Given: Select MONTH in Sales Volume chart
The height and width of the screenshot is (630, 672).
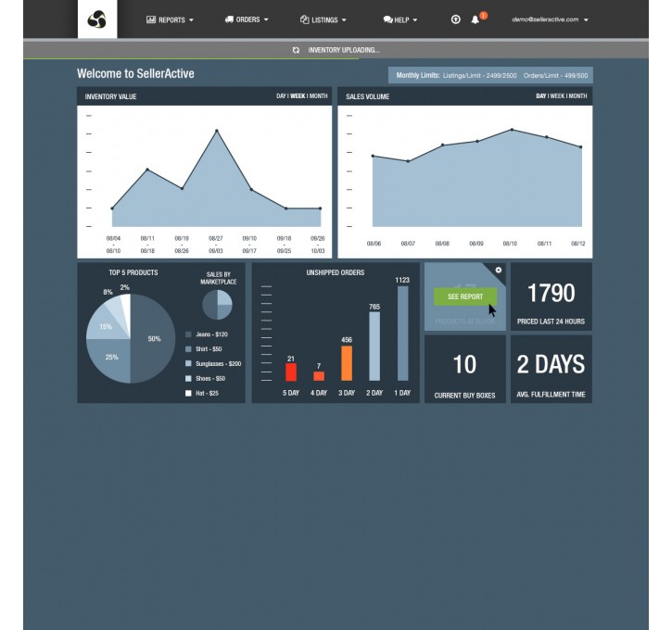Looking at the screenshot, I should click(x=577, y=96).
